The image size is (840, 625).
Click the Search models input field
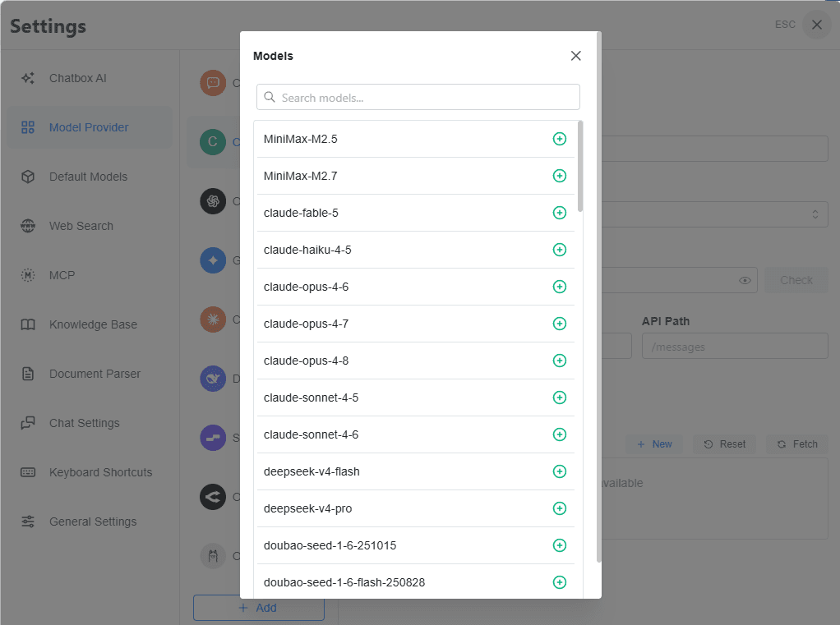(418, 98)
